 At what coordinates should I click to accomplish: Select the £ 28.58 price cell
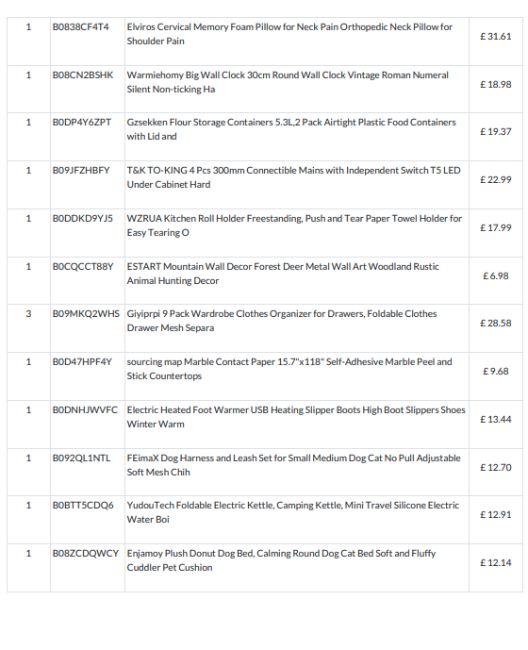(495, 323)
